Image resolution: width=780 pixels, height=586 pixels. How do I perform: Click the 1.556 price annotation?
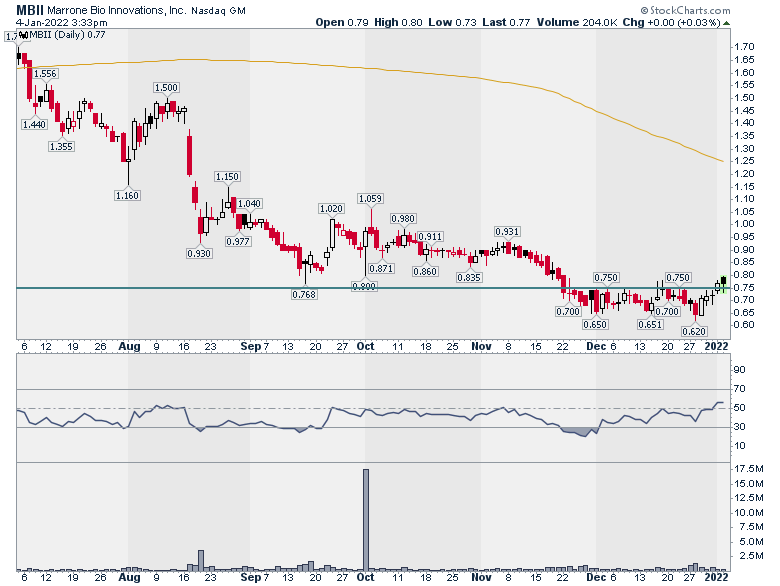coord(45,74)
